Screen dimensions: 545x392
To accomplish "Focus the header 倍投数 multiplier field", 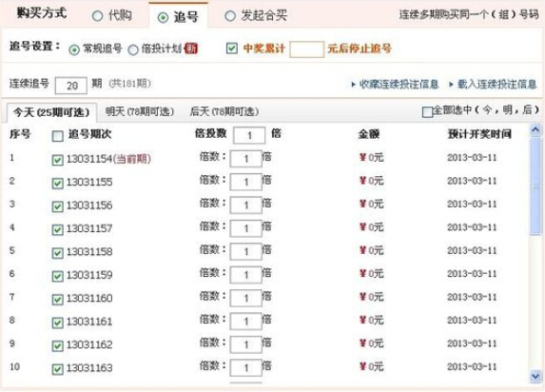I will point(249,135).
